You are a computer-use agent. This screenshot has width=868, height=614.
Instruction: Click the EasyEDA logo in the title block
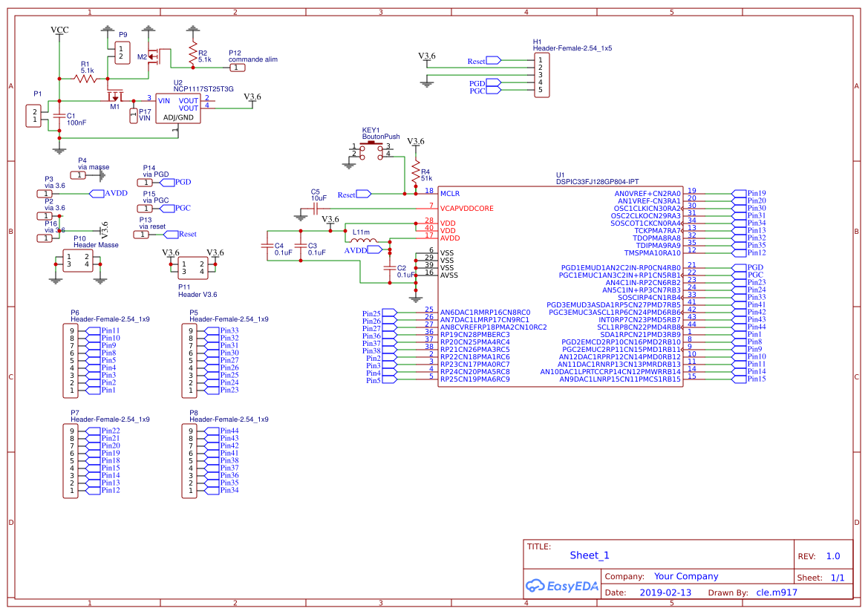tap(562, 587)
